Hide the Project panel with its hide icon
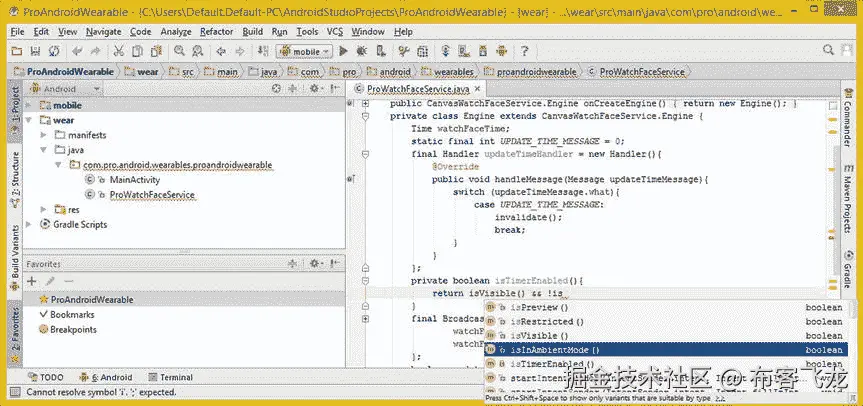 (x=334, y=89)
